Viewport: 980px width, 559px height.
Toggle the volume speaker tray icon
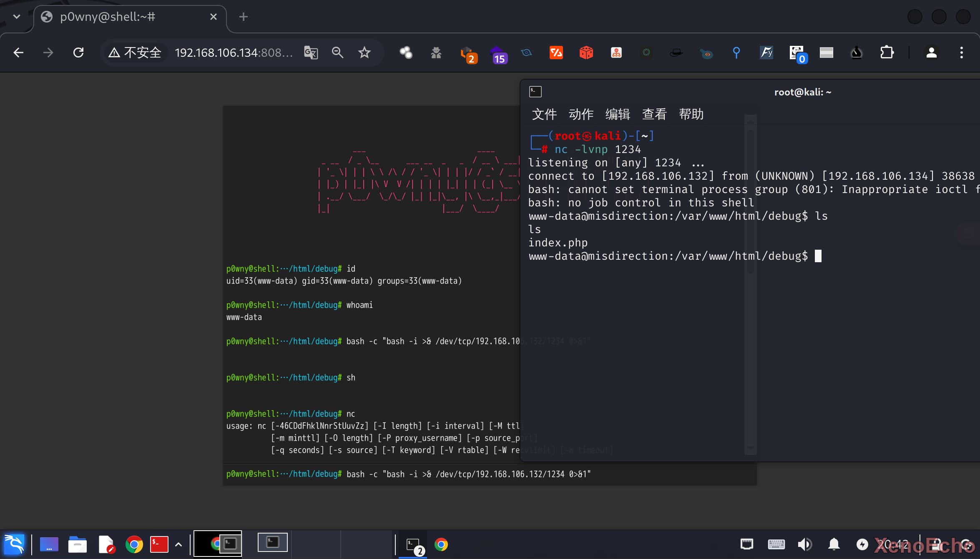[x=804, y=544]
